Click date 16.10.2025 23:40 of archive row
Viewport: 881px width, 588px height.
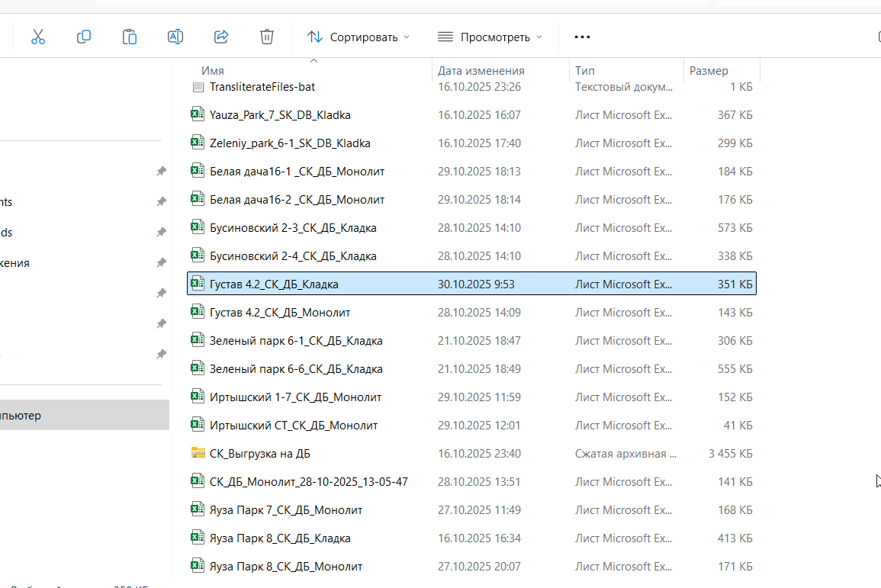(x=479, y=454)
